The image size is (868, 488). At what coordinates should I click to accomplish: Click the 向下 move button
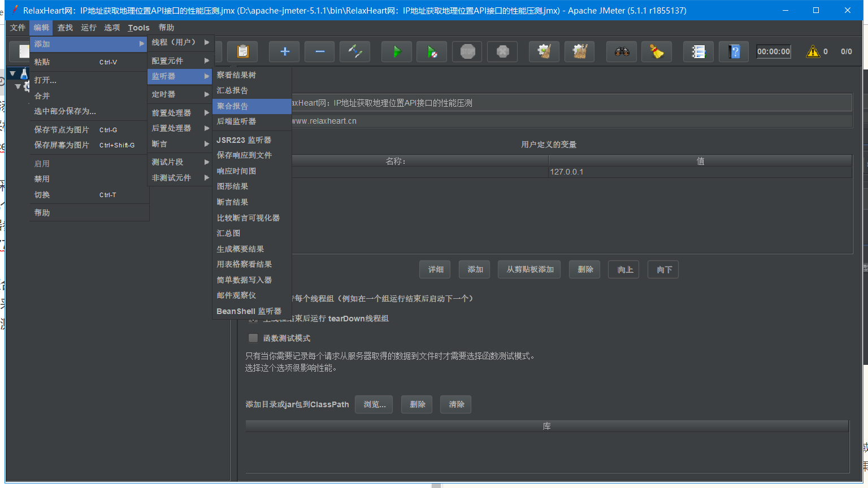point(663,269)
